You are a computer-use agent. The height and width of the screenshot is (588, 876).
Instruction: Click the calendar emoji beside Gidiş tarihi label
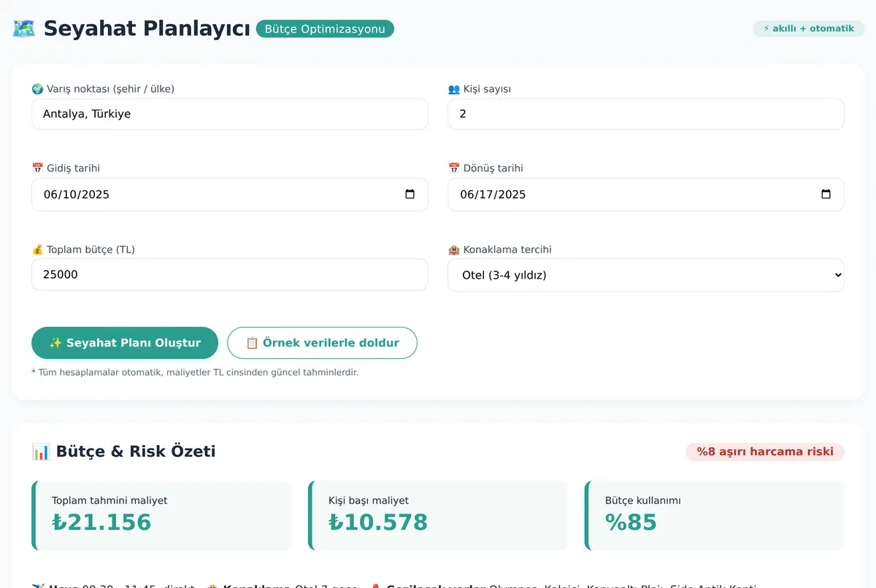(37, 169)
